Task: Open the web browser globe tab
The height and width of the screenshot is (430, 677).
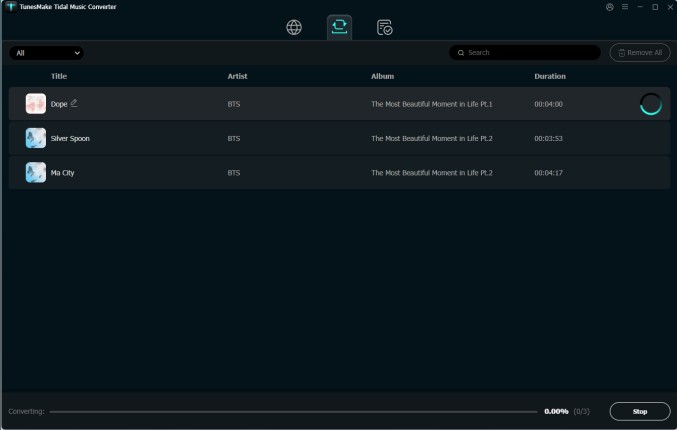Action: (294, 27)
